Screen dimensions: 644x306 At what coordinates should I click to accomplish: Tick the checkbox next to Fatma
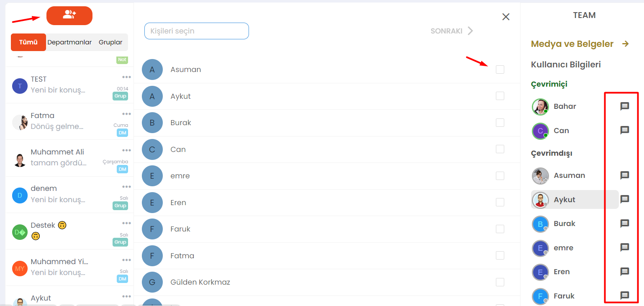coord(500,255)
